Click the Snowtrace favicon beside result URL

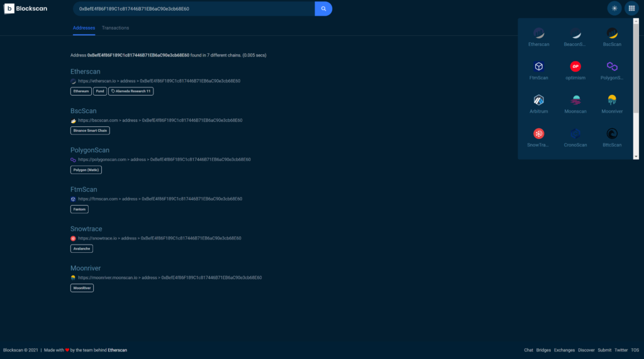coord(73,239)
